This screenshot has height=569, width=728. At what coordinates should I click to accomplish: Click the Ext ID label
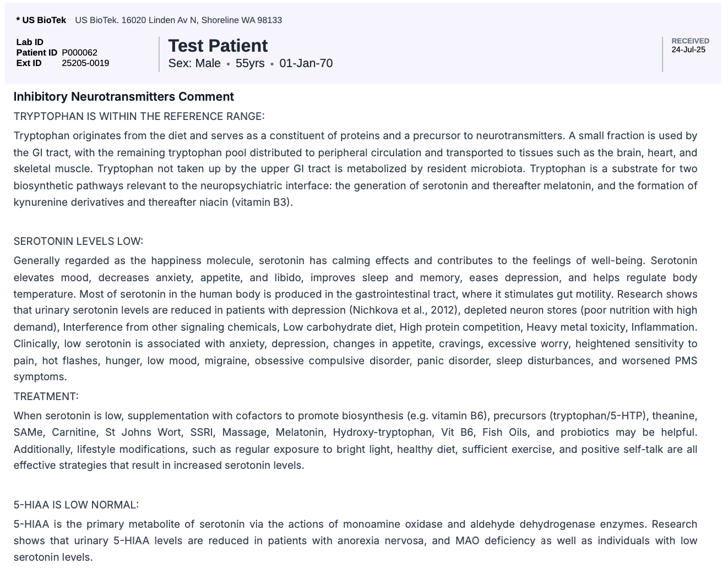coord(29,63)
